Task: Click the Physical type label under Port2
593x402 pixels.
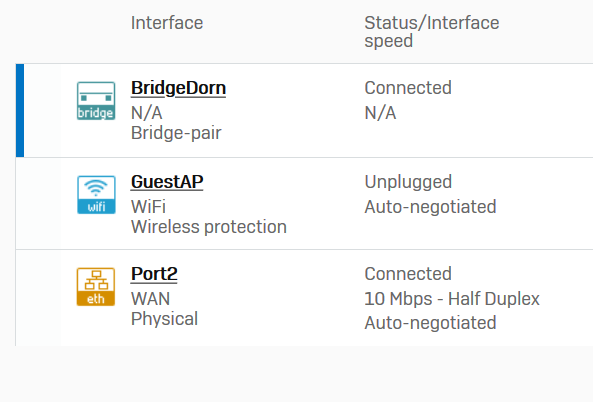Action: (165, 319)
